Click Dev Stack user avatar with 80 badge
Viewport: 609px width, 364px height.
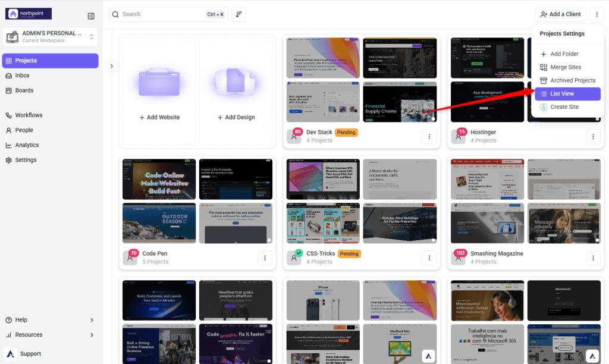click(x=295, y=136)
